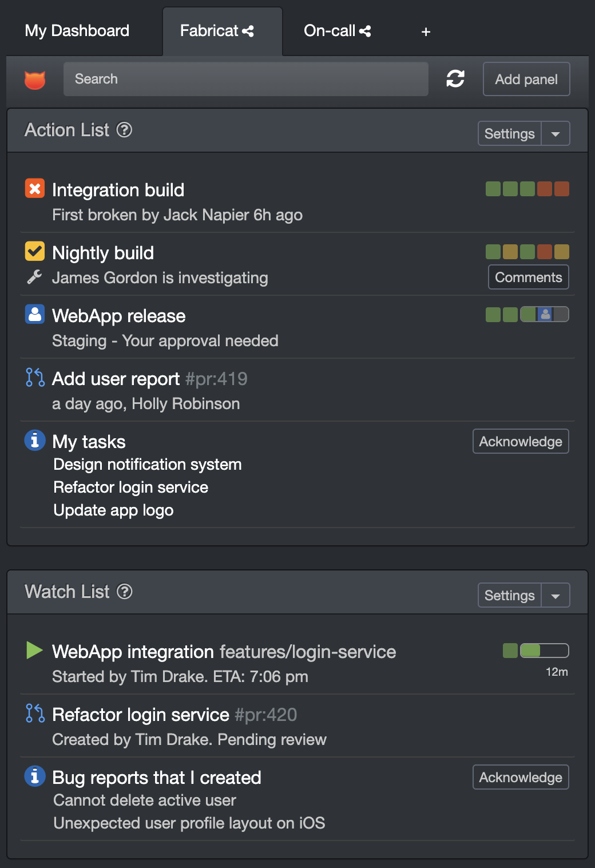Screen dimensions: 595x868
Task: Open a new tab with the plus button
Action: [425, 32]
